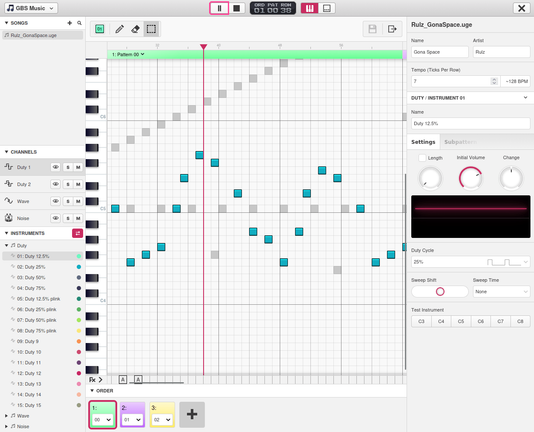Image resolution: width=534 pixels, height=432 pixels.
Task: Click the Length knob
Action: pos(430,178)
